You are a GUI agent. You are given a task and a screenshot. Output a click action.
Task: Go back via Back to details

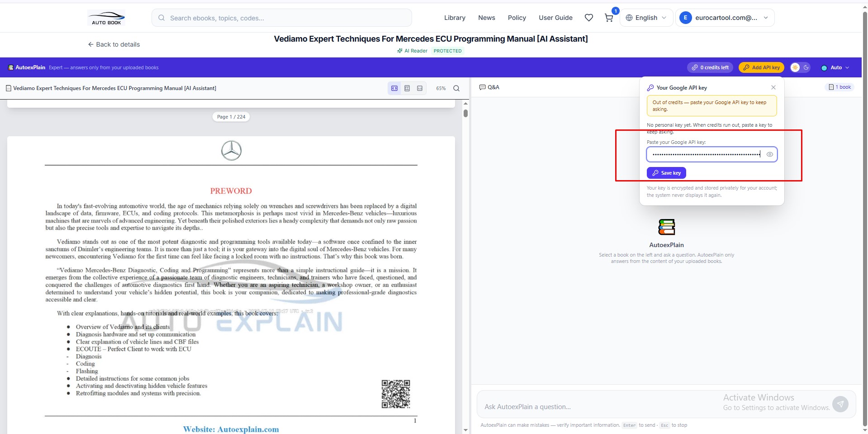(114, 44)
